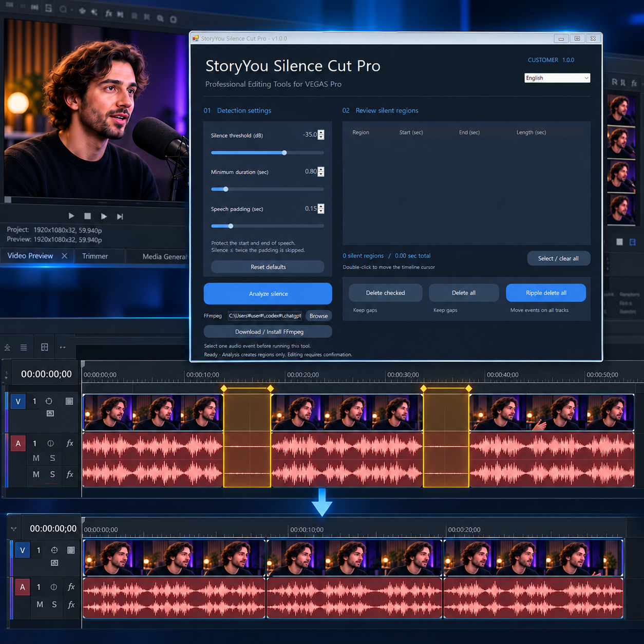The image size is (644, 644).
Task: Click Download / Install FFmpeg
Action: coord(268,332)
